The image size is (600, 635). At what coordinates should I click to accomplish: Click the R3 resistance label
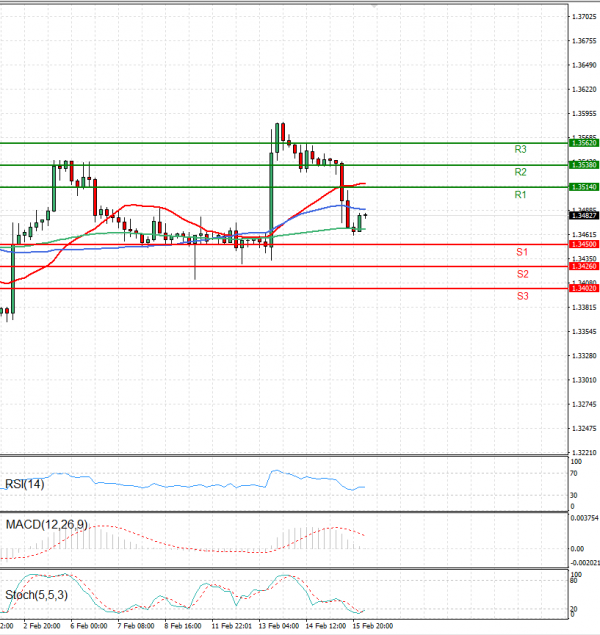(x=520, y=149)
